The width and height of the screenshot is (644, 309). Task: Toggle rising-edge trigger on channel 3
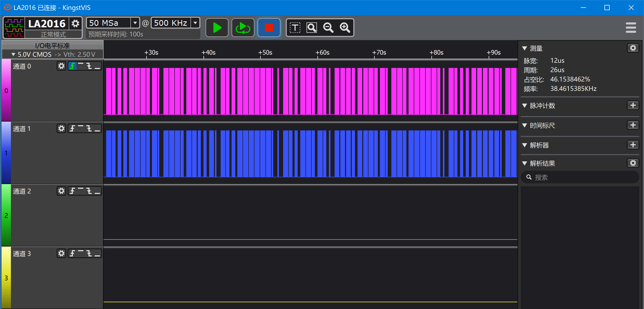pos(72,253)
